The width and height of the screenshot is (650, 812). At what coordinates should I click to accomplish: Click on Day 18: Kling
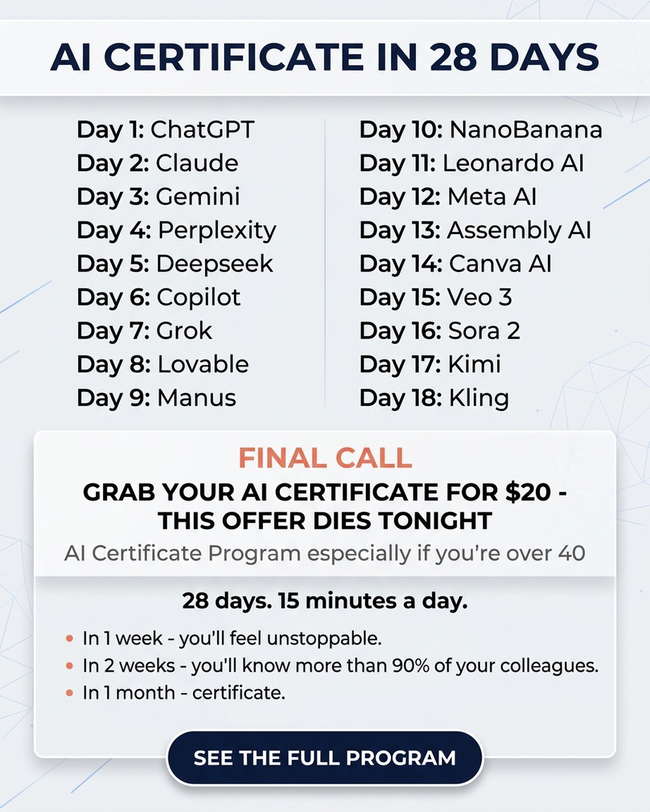[435, 399]
